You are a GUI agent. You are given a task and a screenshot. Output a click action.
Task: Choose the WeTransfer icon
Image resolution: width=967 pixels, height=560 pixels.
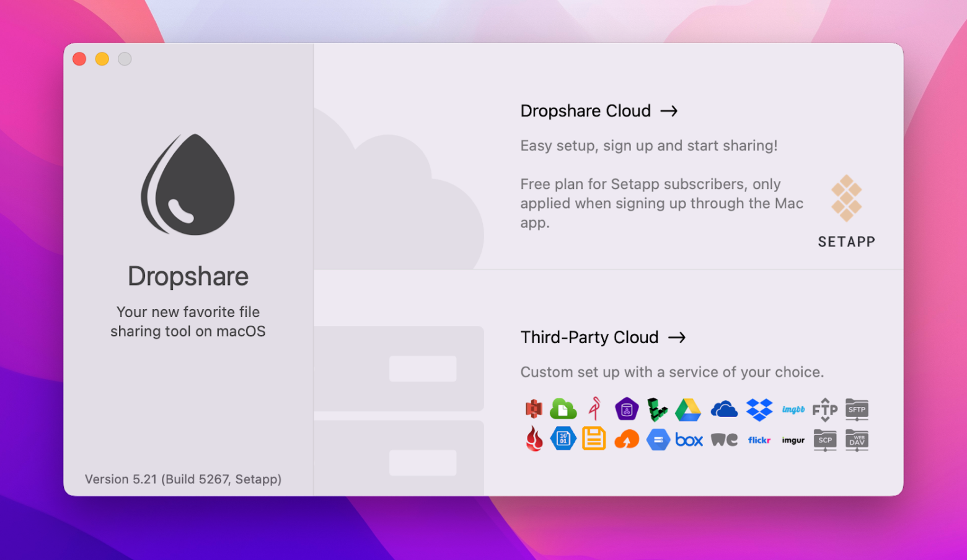click(724, 439)
